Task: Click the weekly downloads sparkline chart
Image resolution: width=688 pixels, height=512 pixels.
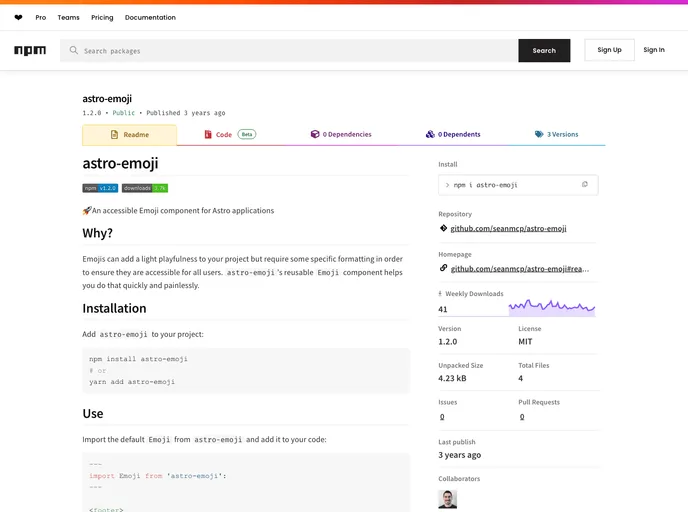Action: tap(552, 307)
